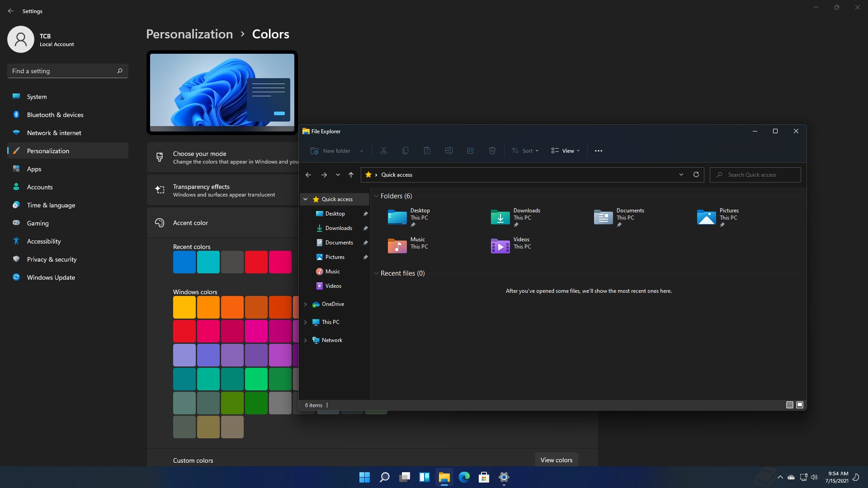Go back in Settings window
This screenshot has width=868, height=488.
click(11, 11)
